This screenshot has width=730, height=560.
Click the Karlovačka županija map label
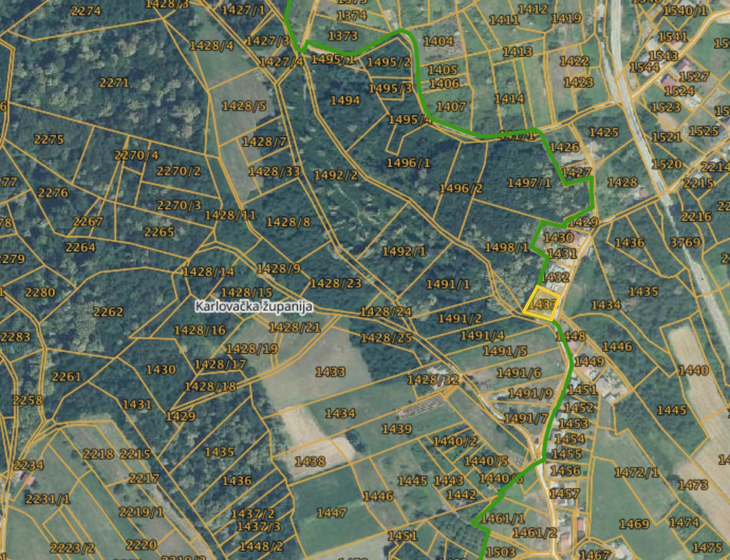pyautogui.click(x=254, y=306)
